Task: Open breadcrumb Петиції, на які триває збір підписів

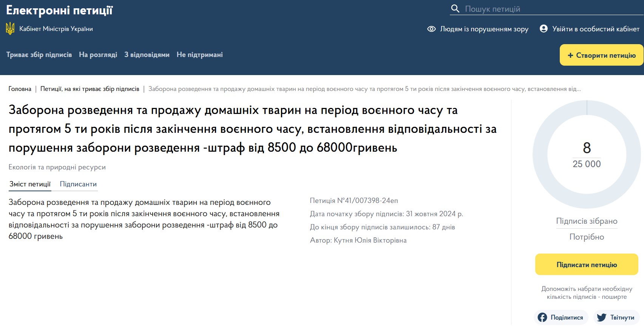Action: pyautogui.click(x=90, y=89)
